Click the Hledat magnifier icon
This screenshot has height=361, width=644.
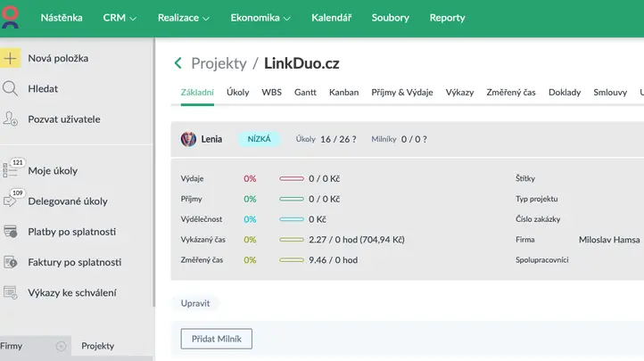(x=11, y=89)
